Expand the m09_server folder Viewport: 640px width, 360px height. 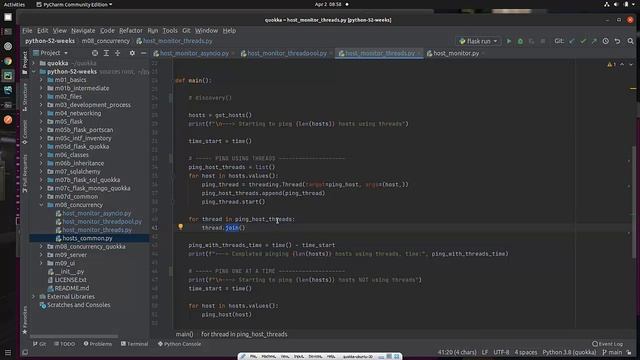[41, 255]
